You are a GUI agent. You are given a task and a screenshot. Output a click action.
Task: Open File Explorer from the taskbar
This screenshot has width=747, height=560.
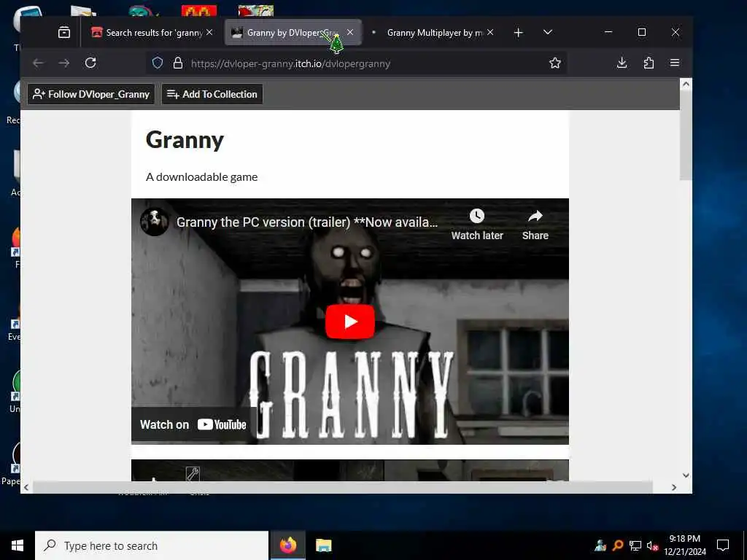tap(323, 545)
